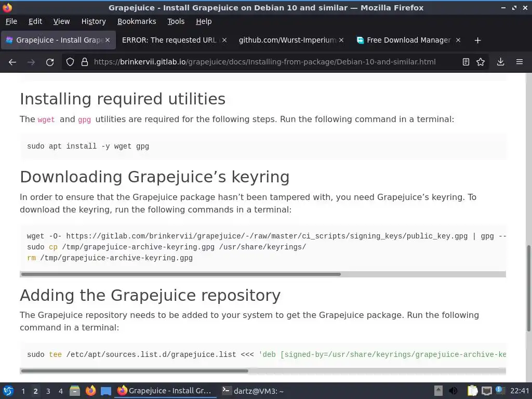Go back to the previous page
Viewport: 532px width, 399px height.
[x=12, y=62]
